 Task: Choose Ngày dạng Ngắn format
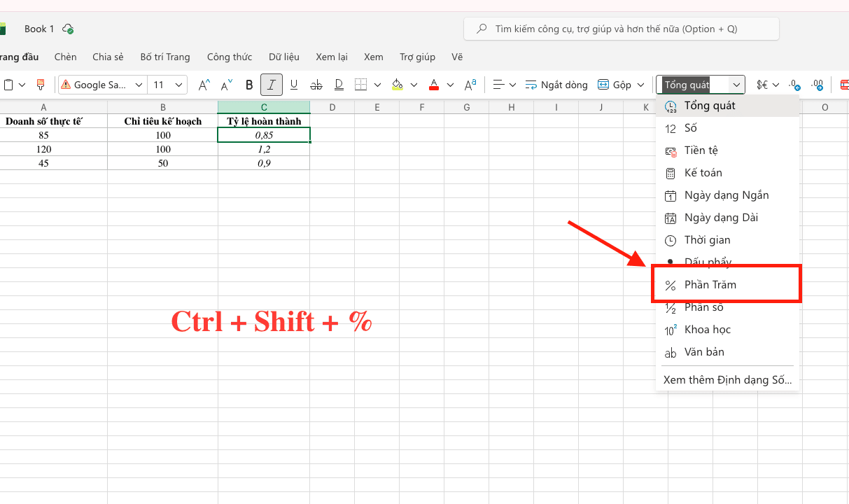[x=727, y=195]
